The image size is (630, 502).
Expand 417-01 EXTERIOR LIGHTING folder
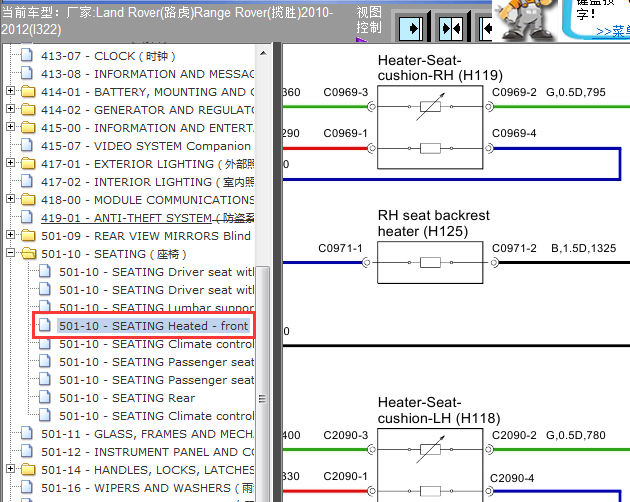tap(11, 163)
